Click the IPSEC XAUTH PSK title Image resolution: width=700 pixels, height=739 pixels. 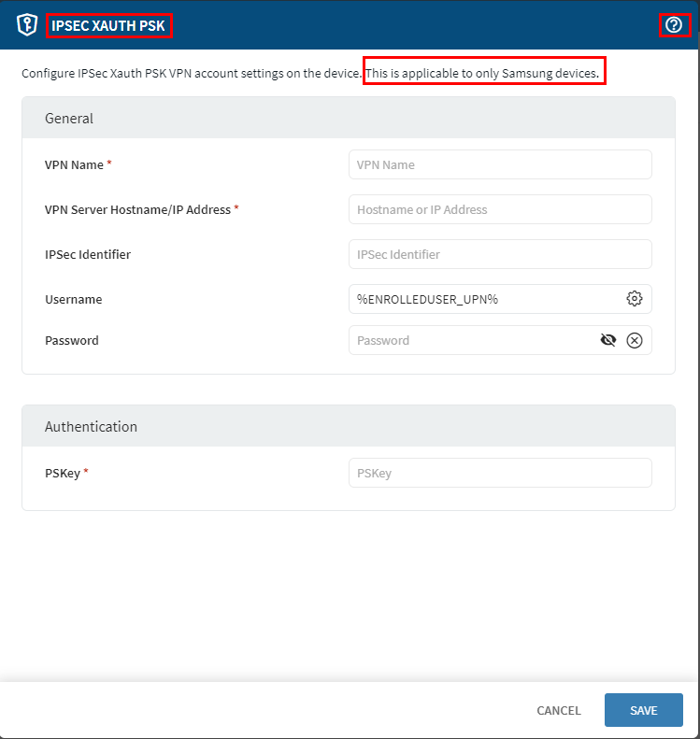click(x=108, y=26)
